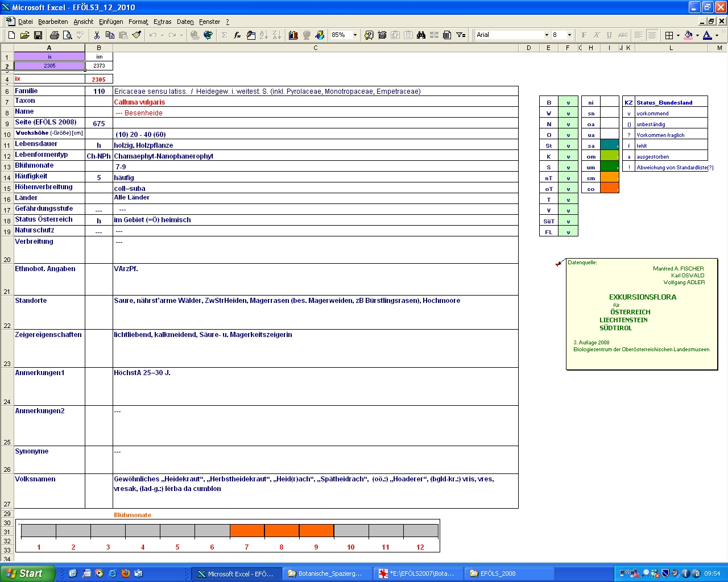Image resolution: width=728 pixels, height=582 pixels.
Task: Open the Insert Function fx dialog
Action: tap(237, 35)
